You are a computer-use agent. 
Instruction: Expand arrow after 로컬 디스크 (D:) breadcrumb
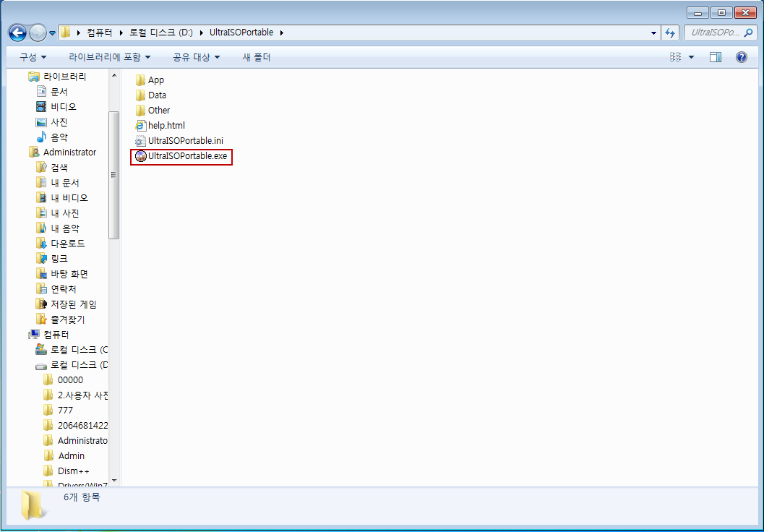[201, 33]
